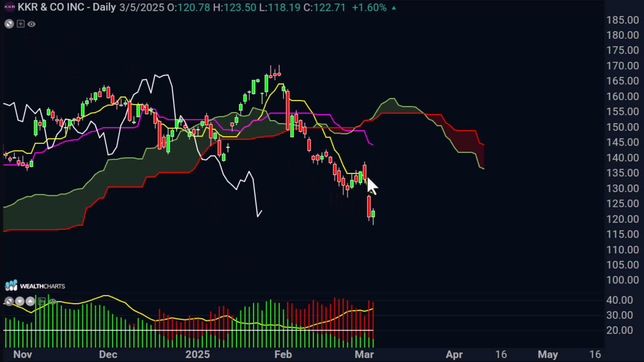Screen dimensions: 644x362
Task: Click the 40.00 indicator axis label
Action: [620, 300]
